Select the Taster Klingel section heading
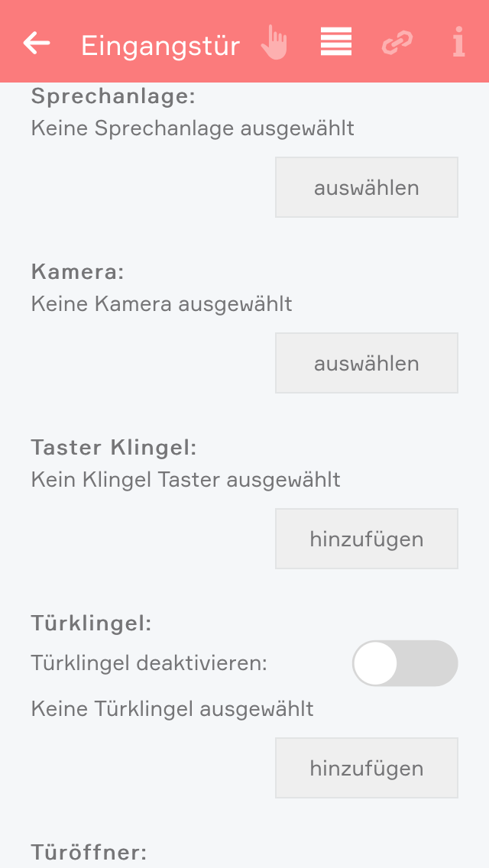 click(x=115, y=447)
